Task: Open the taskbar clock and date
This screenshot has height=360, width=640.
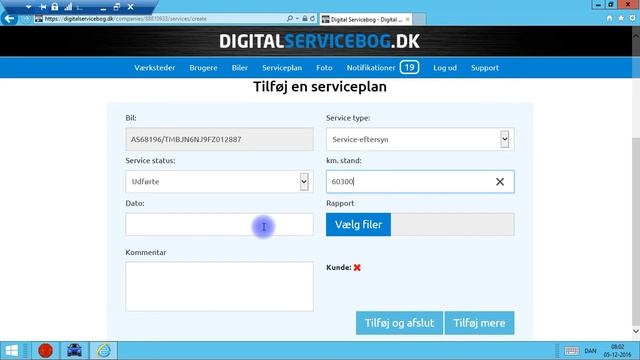Action: (x=618, y=351)
